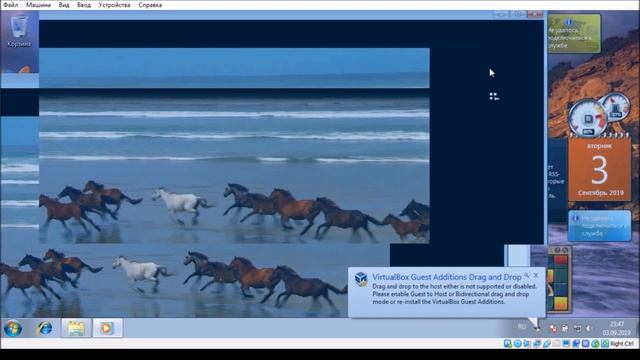The width and height of the screenshot is (640, 360).
Task: Open the Устройства menu
Action: point(114,5)
